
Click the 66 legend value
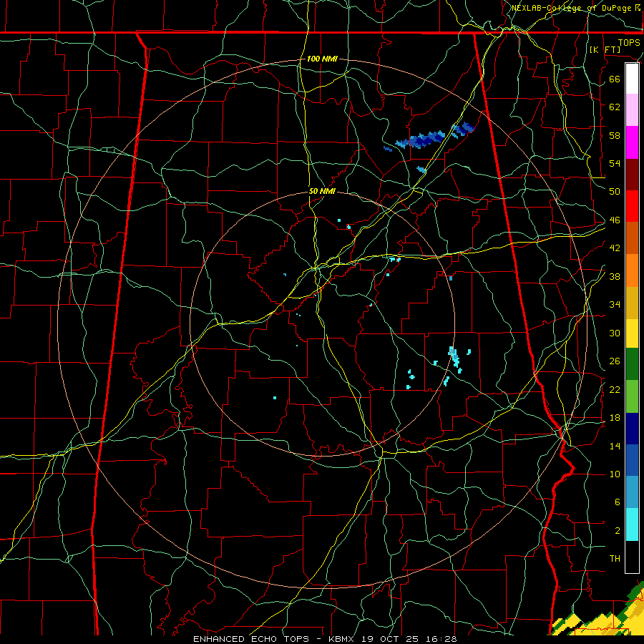(615, 79)
